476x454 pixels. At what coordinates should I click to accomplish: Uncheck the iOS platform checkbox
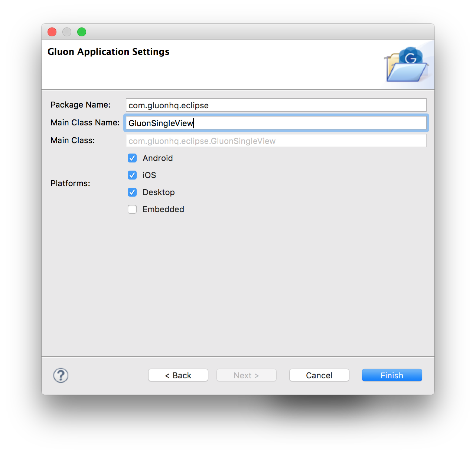tap(132, 175)
